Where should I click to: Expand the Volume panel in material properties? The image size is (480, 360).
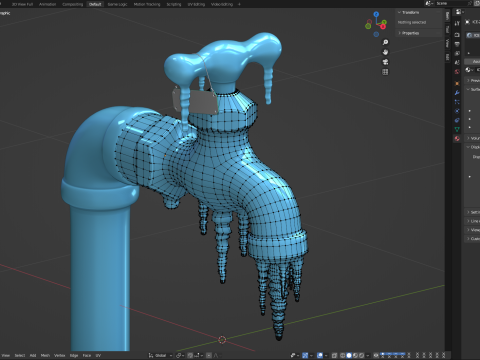473,138
